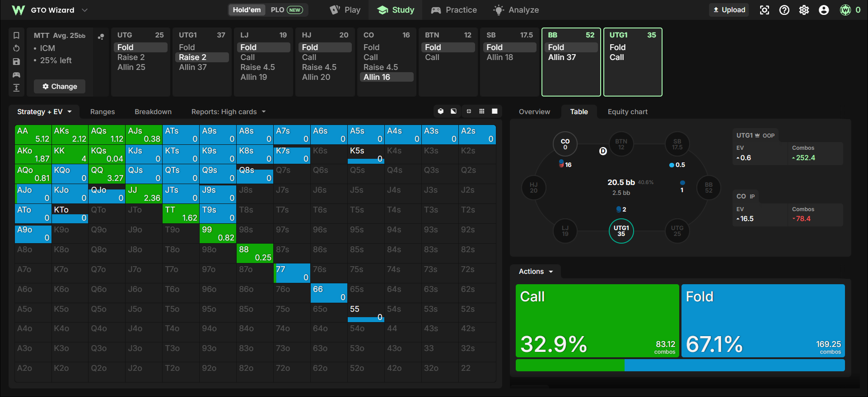Click the GTO Wizard W logo

pos(19,10)
